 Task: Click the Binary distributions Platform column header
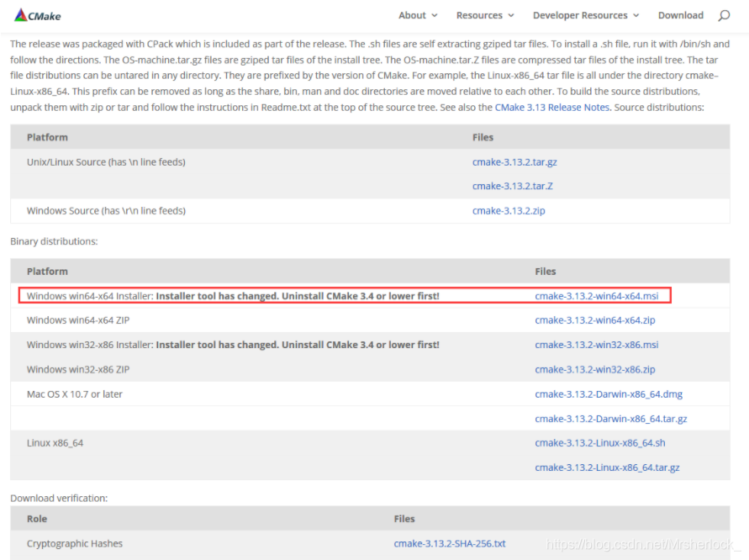[47, 272]
